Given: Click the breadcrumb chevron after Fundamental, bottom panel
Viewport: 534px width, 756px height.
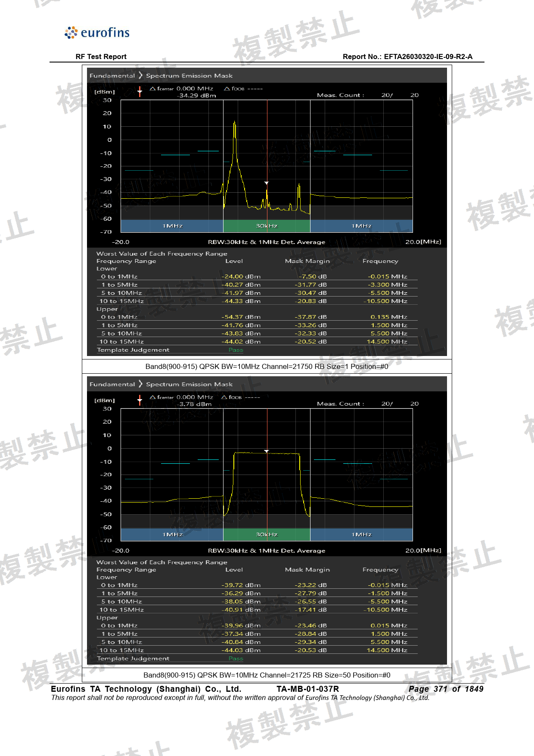Looking at the screenshot, I should coord(140,384).
